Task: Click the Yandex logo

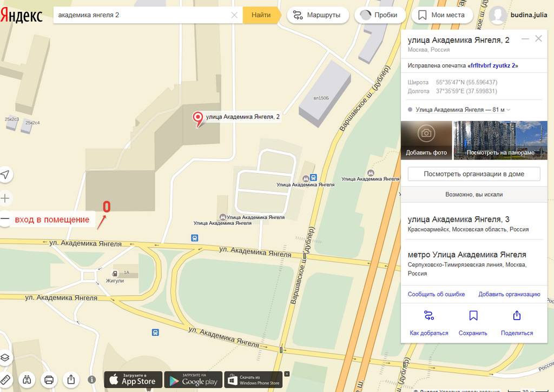Action: (21, 15)
